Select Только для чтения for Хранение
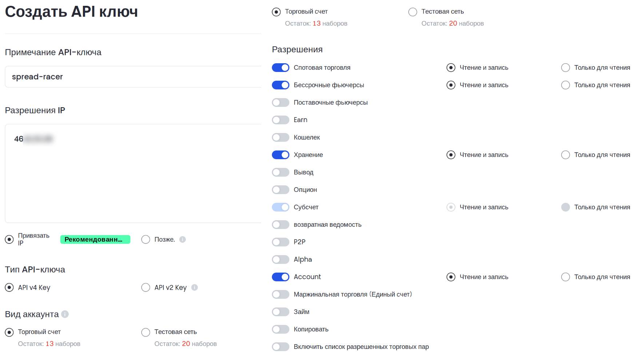Screen dimensions: 644x358 [x=565, y=155]
